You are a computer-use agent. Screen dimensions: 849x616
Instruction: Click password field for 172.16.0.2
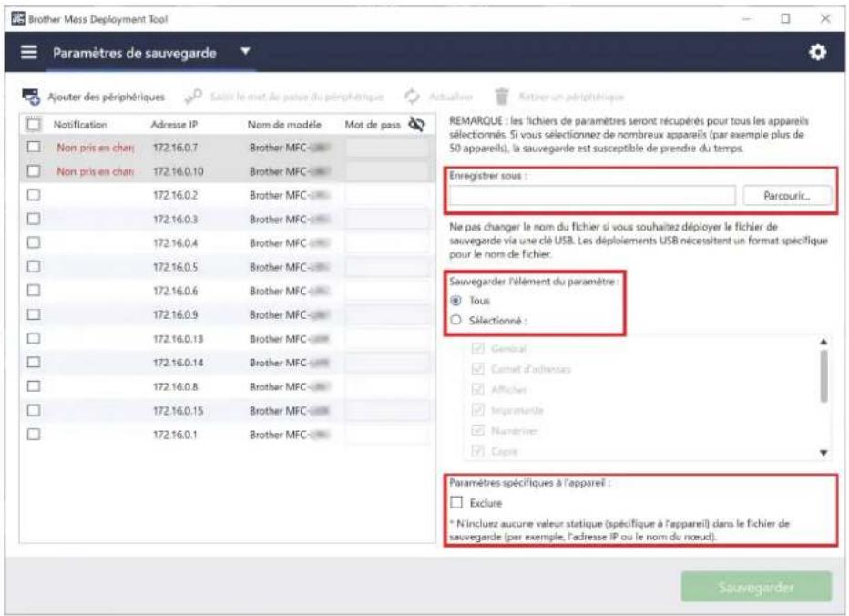click(388, 195)
